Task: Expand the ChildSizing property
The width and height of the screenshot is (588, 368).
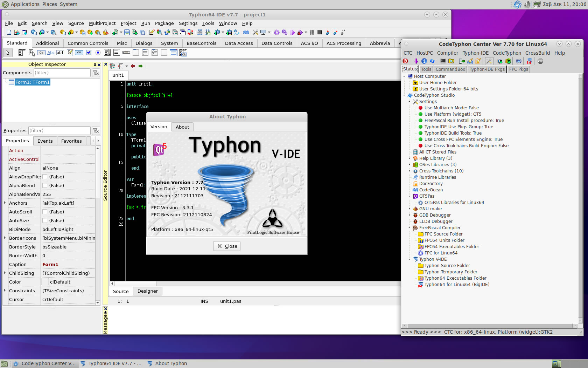Action: coord(5,273)
